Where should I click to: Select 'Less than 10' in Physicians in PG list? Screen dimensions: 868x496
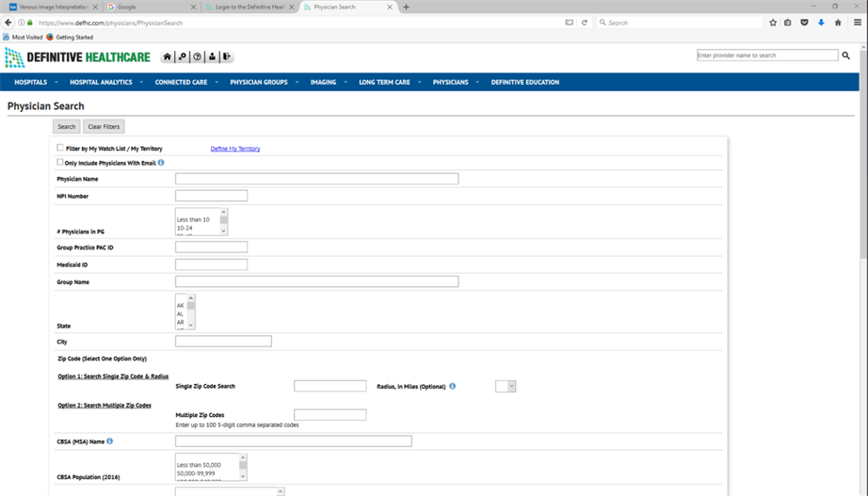coord(193,220)
